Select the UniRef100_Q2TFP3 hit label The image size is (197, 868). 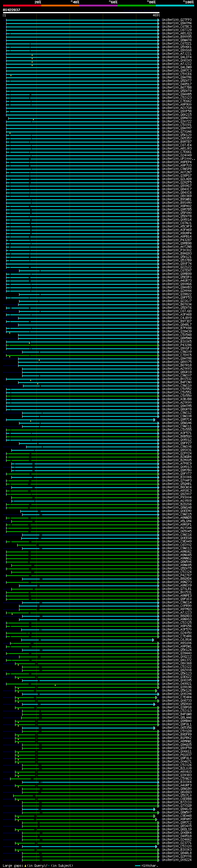[x=177, y=20]
